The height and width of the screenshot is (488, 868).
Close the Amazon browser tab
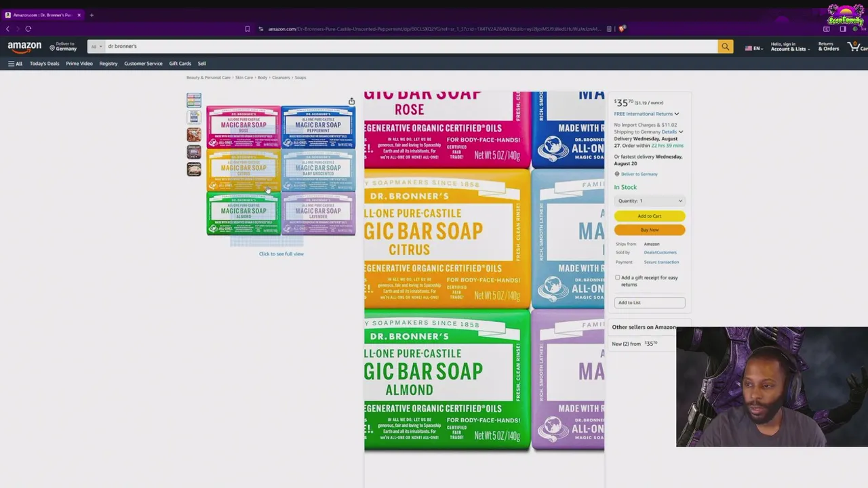(79, 15)
